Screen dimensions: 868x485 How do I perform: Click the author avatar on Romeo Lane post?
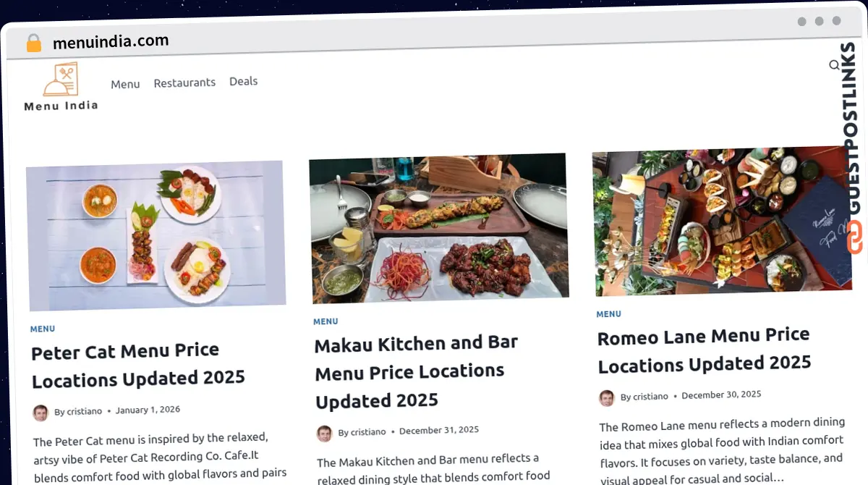[x=607, y=398]
